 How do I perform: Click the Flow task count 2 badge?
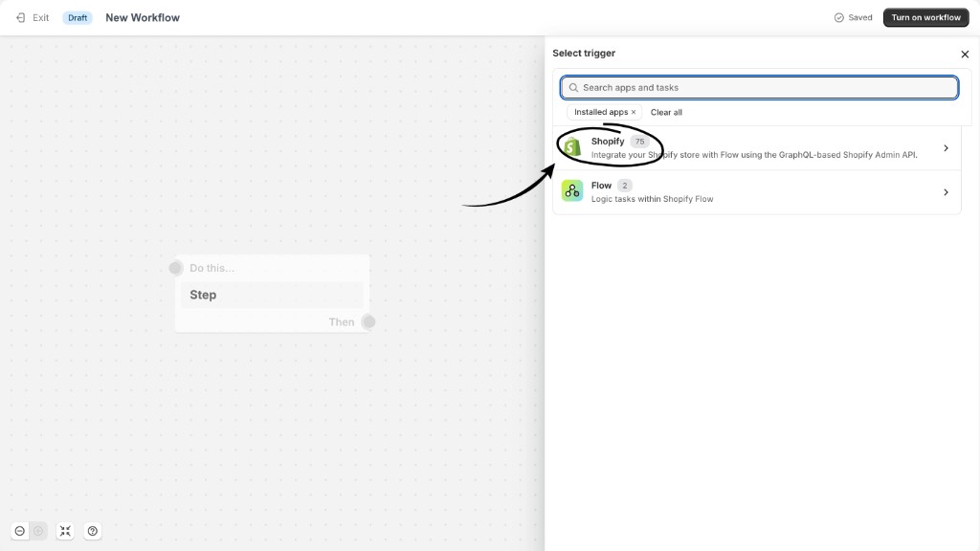click(x=624, y=186)
